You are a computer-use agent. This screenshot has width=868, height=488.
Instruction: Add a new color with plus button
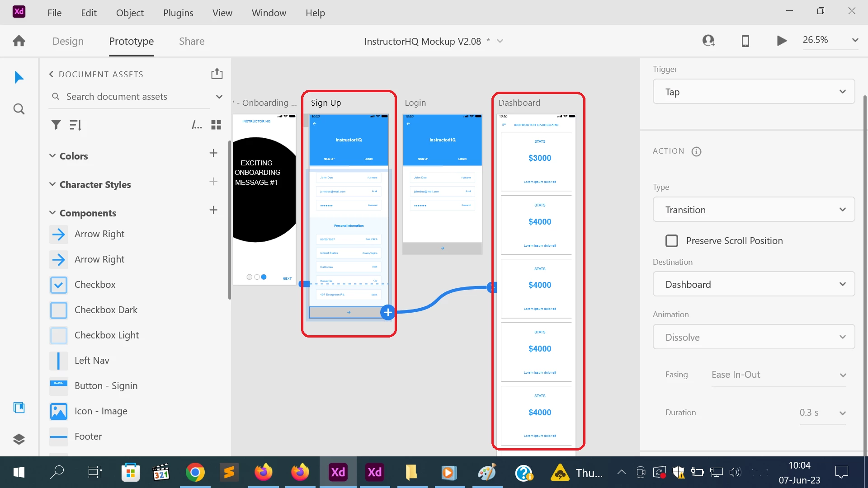(x=213, y=153)
